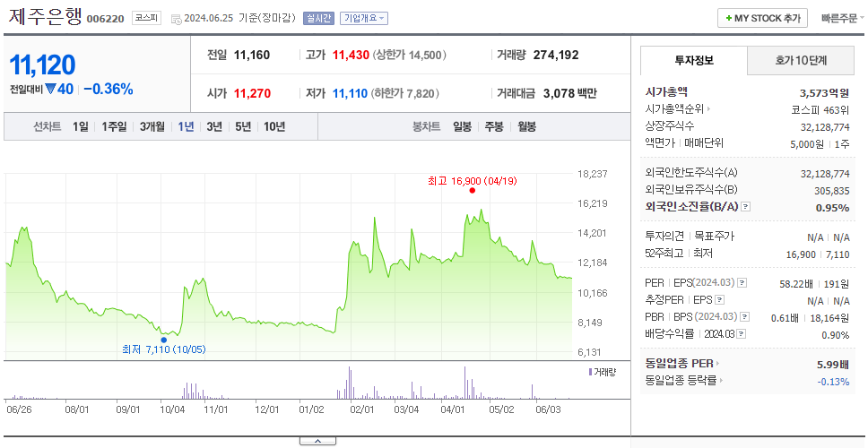Click the -0.36% change rate
This screenshot has width=868, height=448.
108,89
